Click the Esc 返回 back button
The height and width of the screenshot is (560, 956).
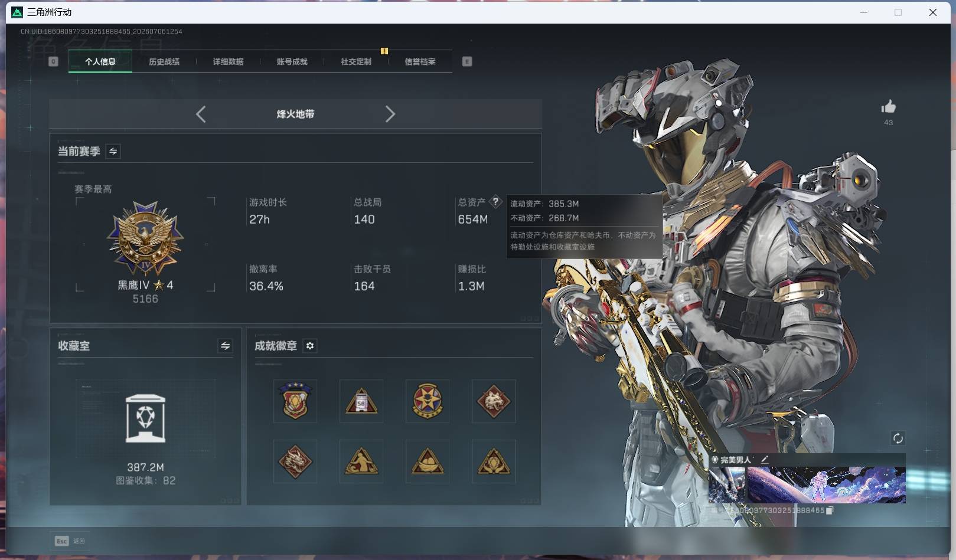[70, 541]
